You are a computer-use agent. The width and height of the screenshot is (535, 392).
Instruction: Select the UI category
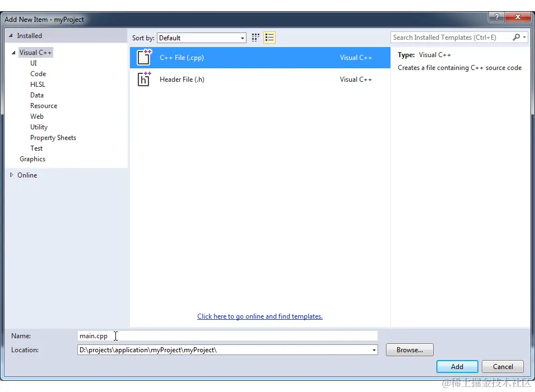(34, 63)
